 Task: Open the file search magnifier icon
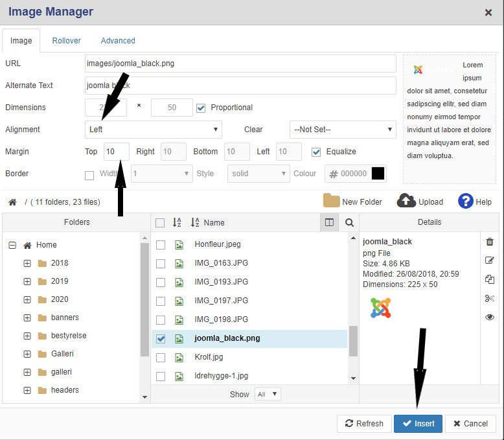pos(349,222)
